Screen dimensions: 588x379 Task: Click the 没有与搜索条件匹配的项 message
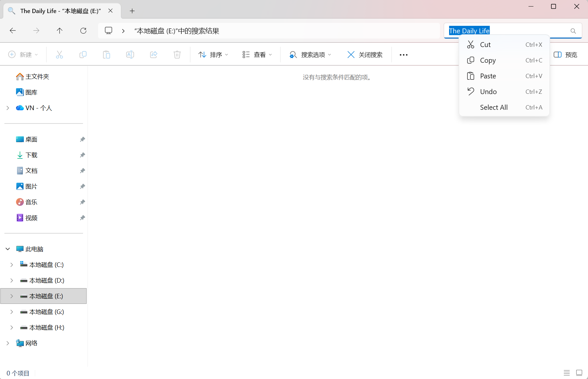click(x=338, y=77)
